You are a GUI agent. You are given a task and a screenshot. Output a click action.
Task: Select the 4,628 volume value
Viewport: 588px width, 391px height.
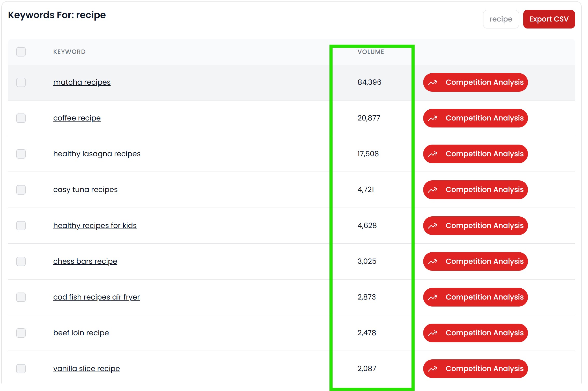[367, 226]
